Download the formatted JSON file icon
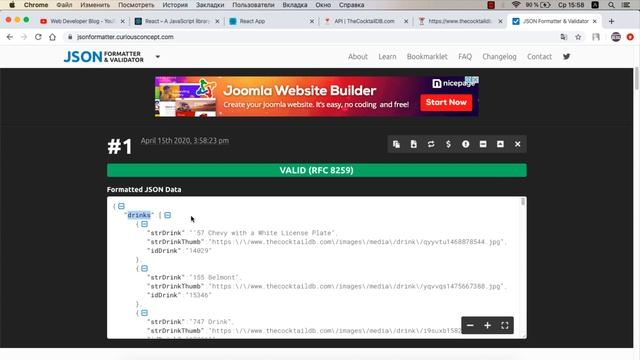The height and width of the screenshot is (360, 640). [x=413, y=144]
